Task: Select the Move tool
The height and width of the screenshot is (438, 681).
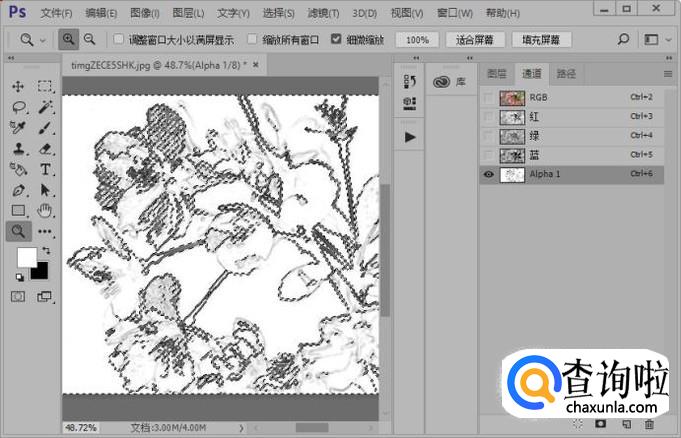Action: coord(18,87)
